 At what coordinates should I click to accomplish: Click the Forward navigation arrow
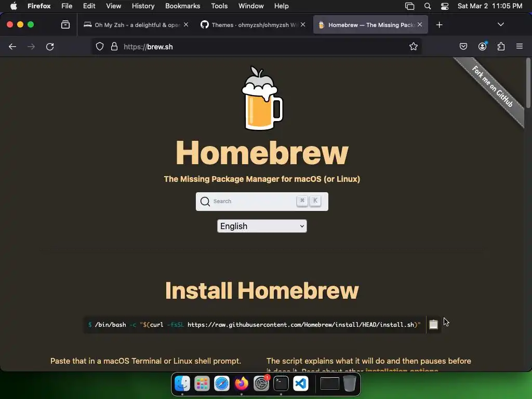(x=31, y=46)
